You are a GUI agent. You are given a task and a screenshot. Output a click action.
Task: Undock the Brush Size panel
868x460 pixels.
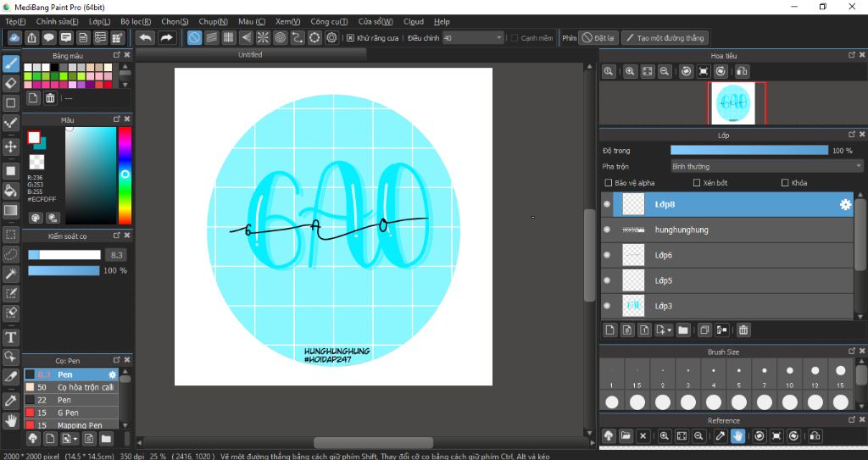pos(851,352)
